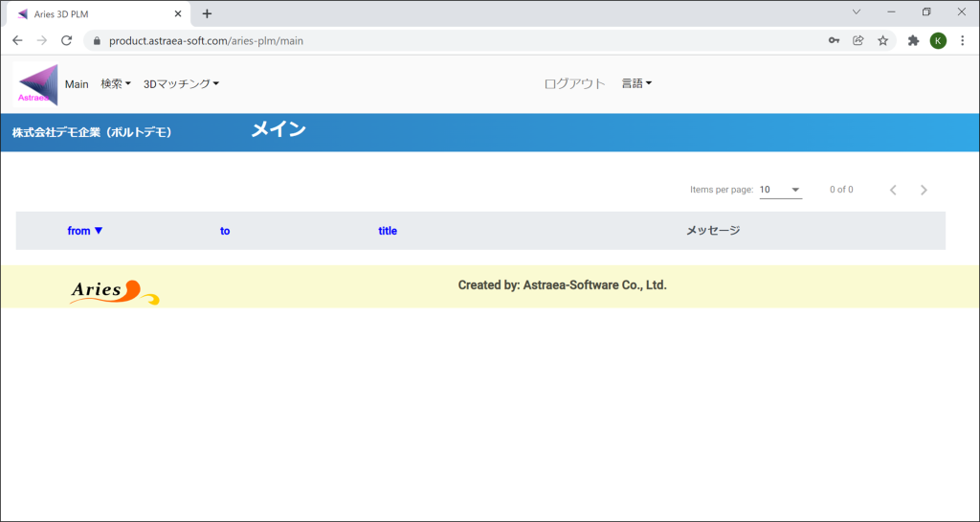Click the Created by Astraea-Software text

[563, 285]
